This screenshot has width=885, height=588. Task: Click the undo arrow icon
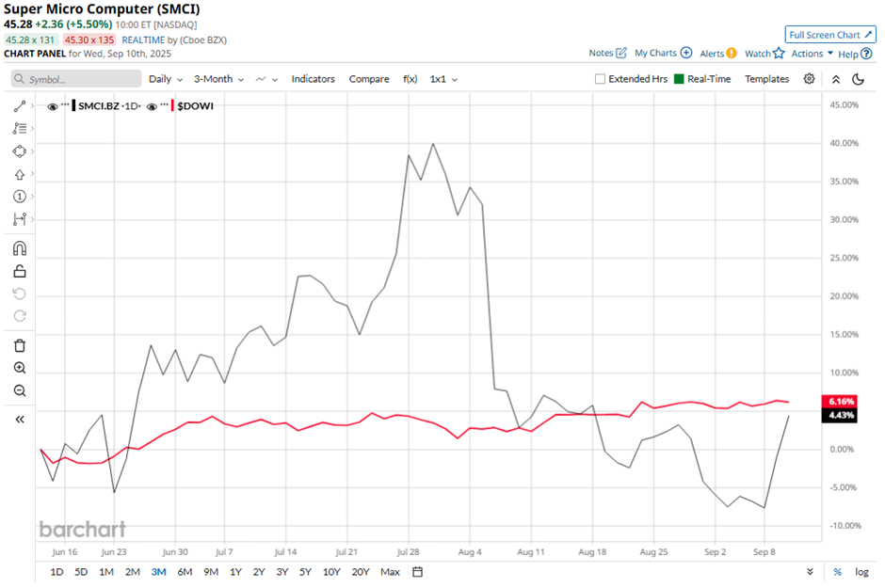click(x=20, y=294)
